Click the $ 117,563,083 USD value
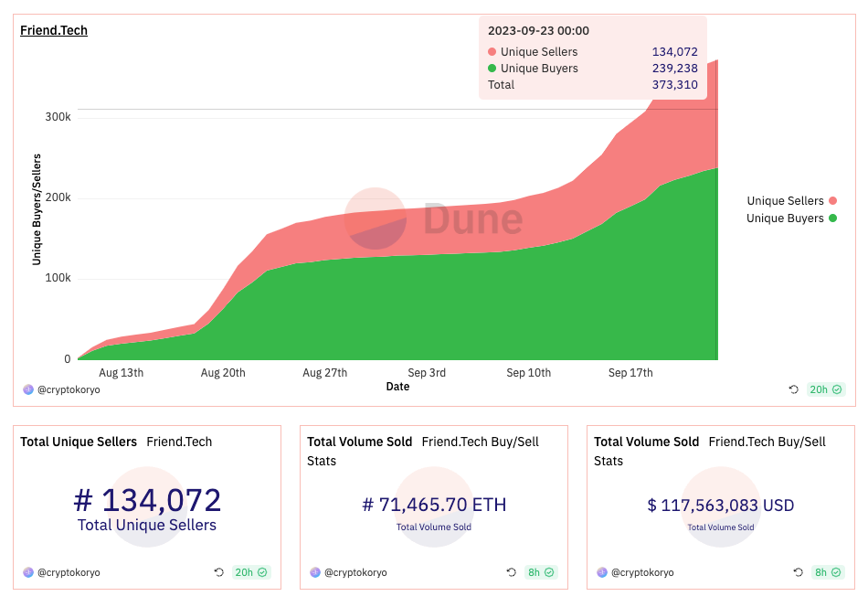The image size is (868, 607). tap(721, 506)
